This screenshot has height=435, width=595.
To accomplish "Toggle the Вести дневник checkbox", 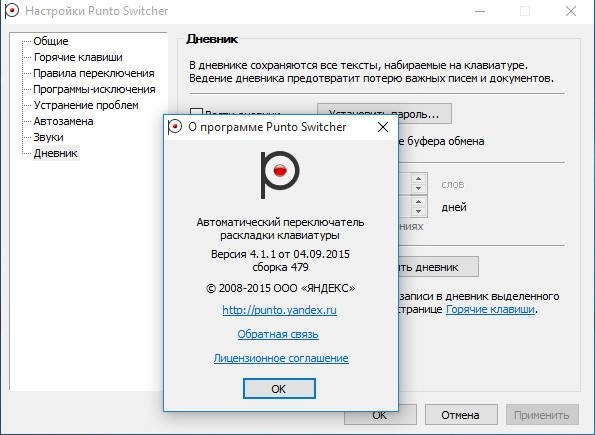I will [x=196, y=112].
